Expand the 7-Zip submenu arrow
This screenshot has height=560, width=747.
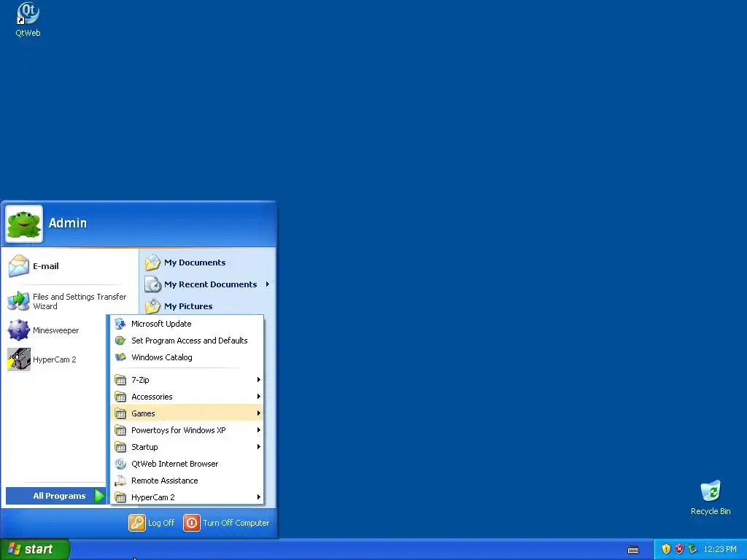click(259, 379)
